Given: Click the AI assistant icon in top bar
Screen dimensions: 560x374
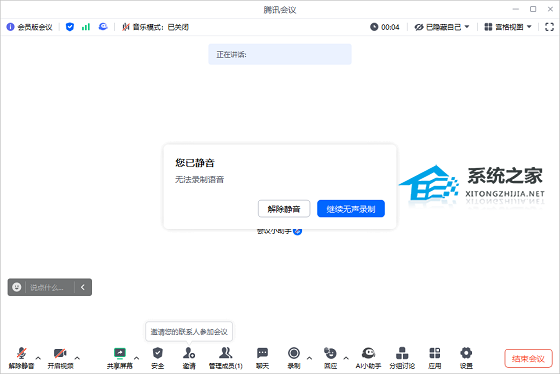Looking at the screenshot, I should click(103, 27).
